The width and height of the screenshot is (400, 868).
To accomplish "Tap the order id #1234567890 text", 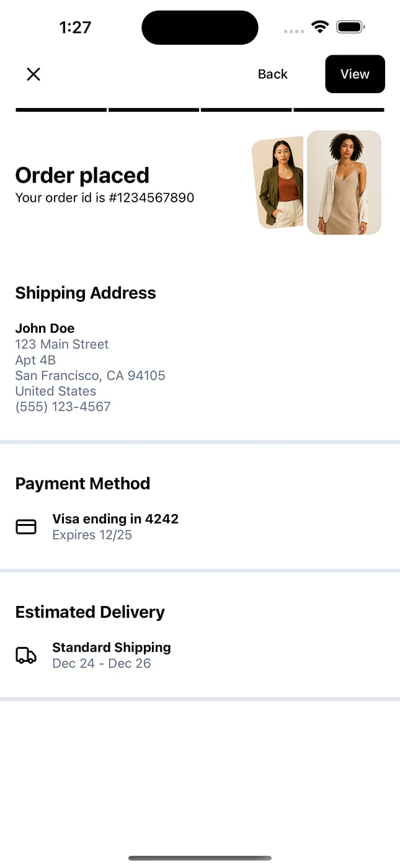I will (104, 198).
